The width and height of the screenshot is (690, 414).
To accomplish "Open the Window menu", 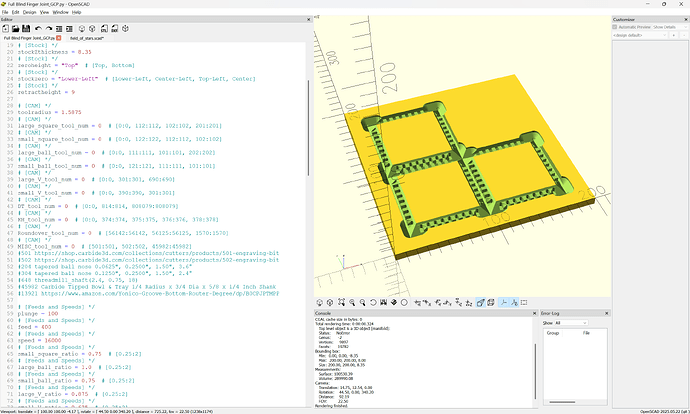I will click(60, 12).
